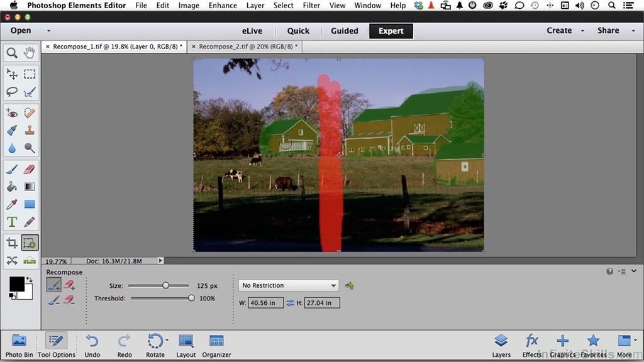This screenshot has height=362, width=644.
Task: Switch to Quick editing mode
Action: pyautogui.click(x=298, y=30)
